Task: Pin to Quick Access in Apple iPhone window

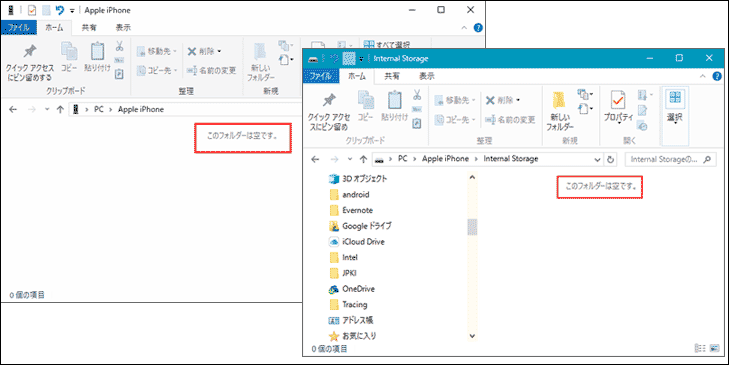Action: tap(30, 63)
